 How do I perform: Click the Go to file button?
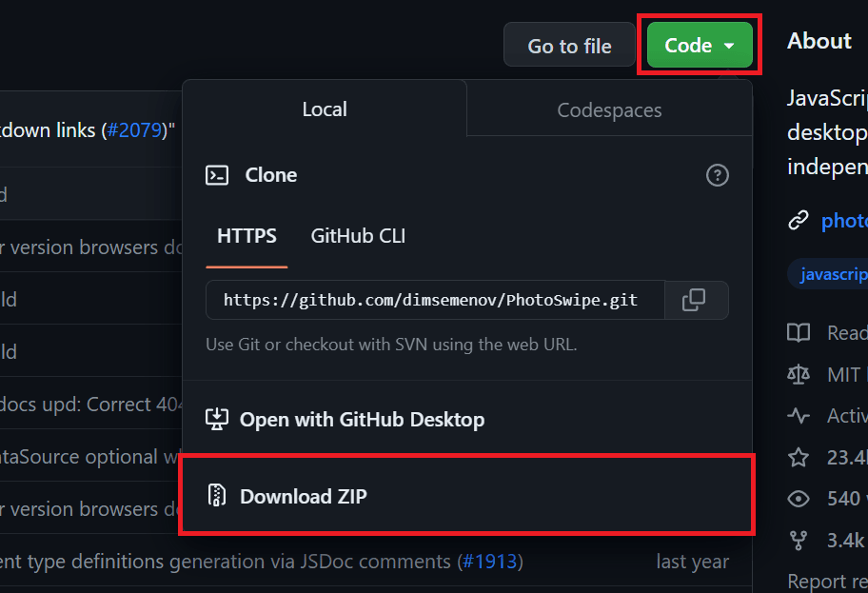pos(569,45)
